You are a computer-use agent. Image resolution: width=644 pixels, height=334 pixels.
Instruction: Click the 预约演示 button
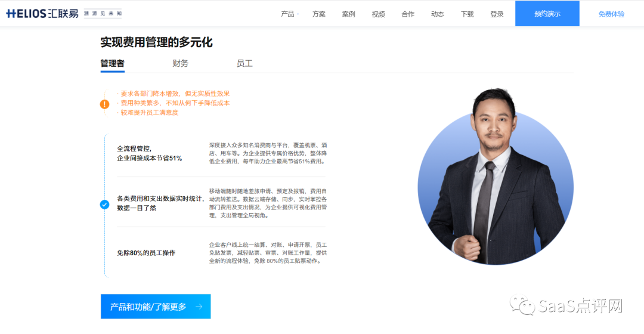(547, 14)
